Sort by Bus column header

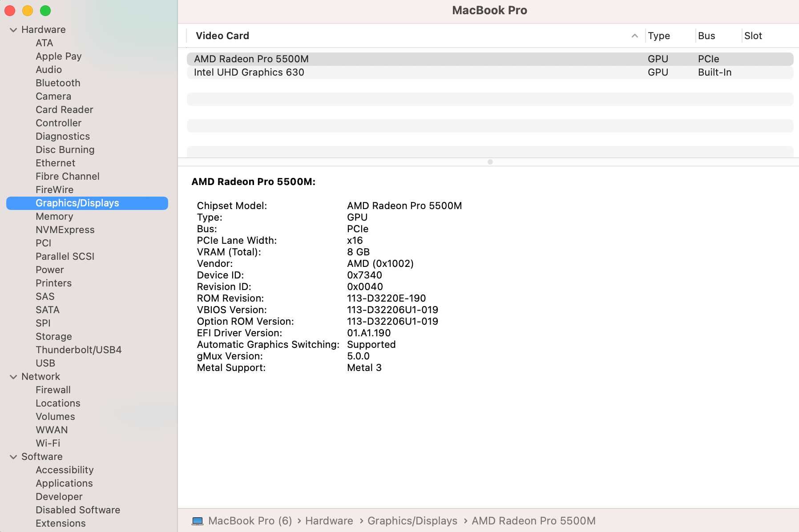[706, 36]
